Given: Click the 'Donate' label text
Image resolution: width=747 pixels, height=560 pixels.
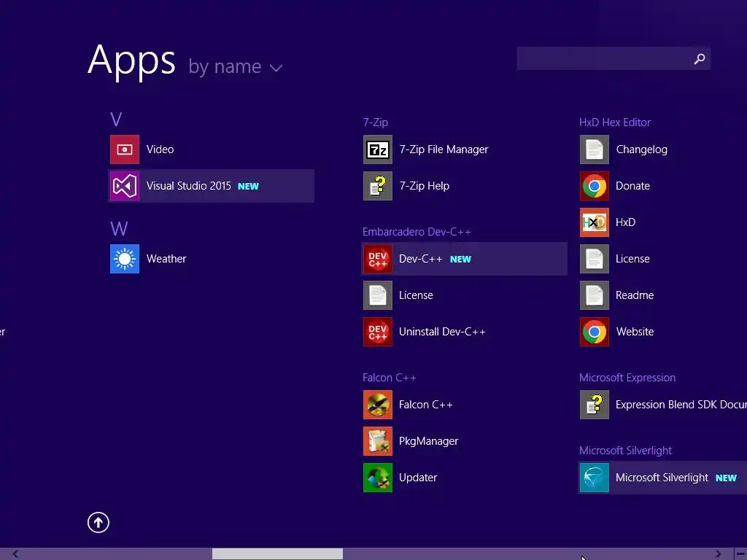Looking at the screenshot, I should 632,186.
